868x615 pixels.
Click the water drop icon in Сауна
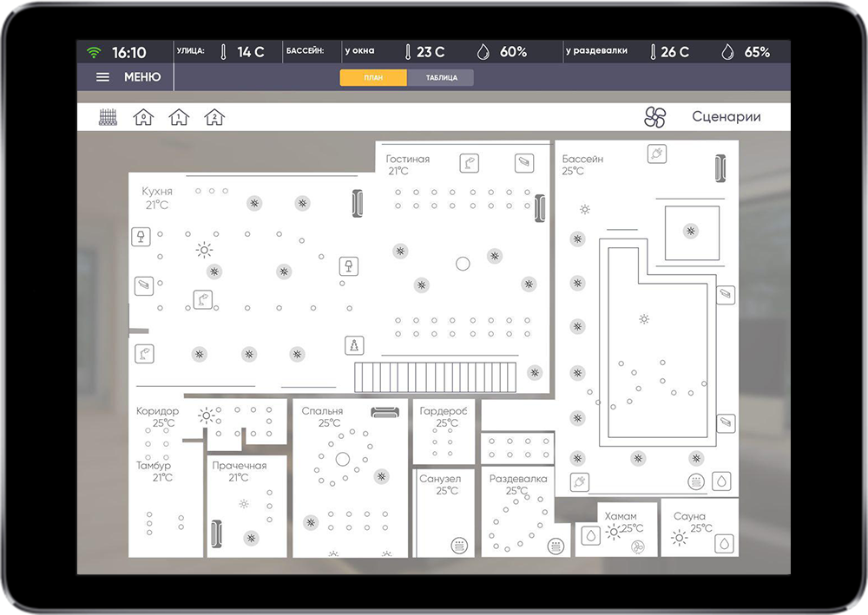coord(722,544)
